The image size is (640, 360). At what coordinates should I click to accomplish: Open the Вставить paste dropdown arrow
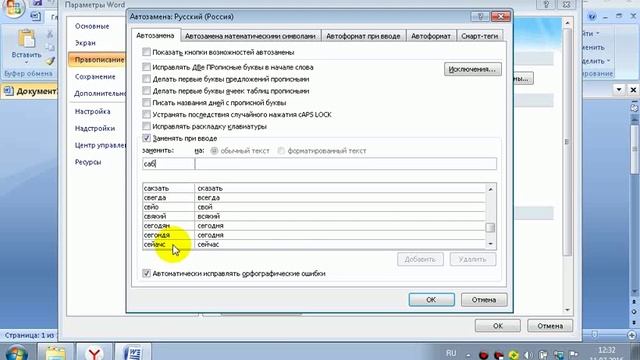coord(27,63)
